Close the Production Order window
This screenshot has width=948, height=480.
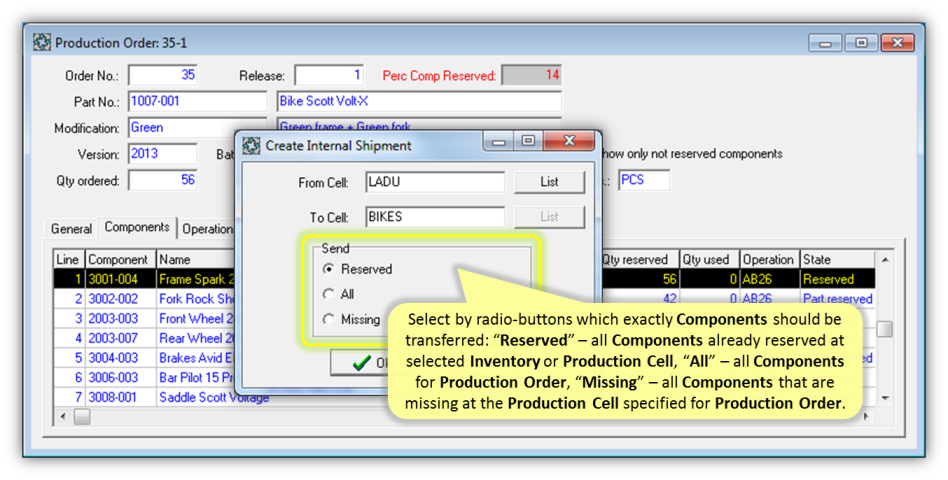click(x=897, y=43)
